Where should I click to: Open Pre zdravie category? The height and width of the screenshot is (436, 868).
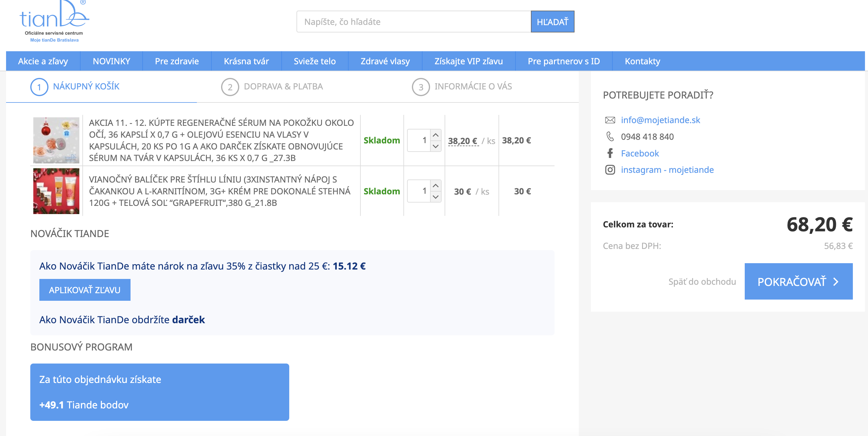[177, 61]
